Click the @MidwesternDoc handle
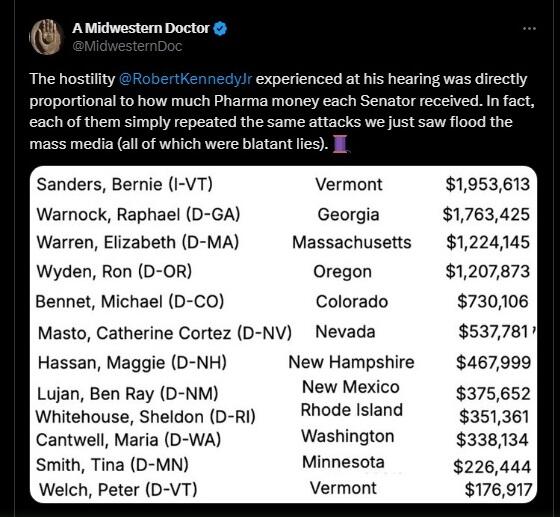The image size is (560, 517). [127, 46]
